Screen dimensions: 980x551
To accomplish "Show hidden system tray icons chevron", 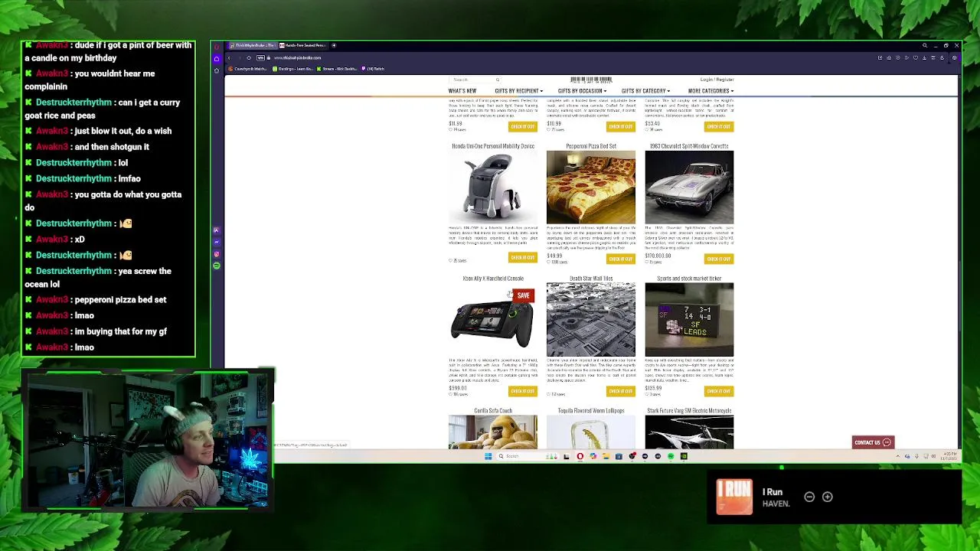I will [898, 456].
